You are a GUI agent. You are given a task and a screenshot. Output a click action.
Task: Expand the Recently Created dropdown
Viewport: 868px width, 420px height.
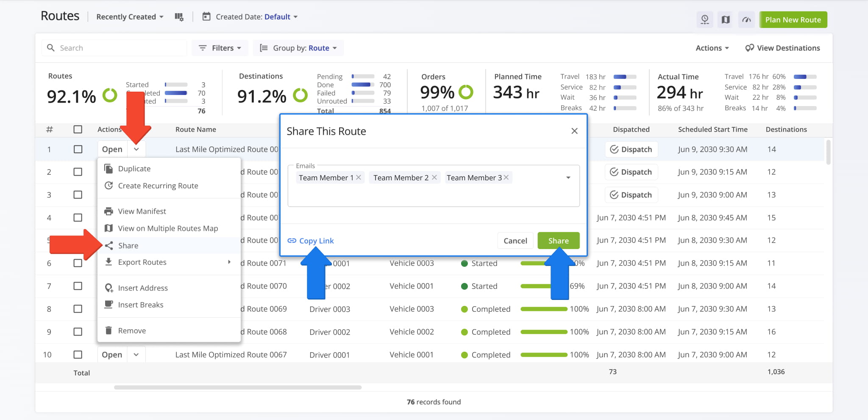[129, 17]
